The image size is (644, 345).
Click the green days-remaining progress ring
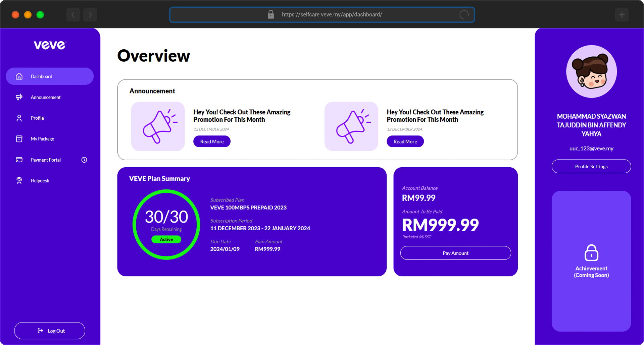[x=166, y=225]
